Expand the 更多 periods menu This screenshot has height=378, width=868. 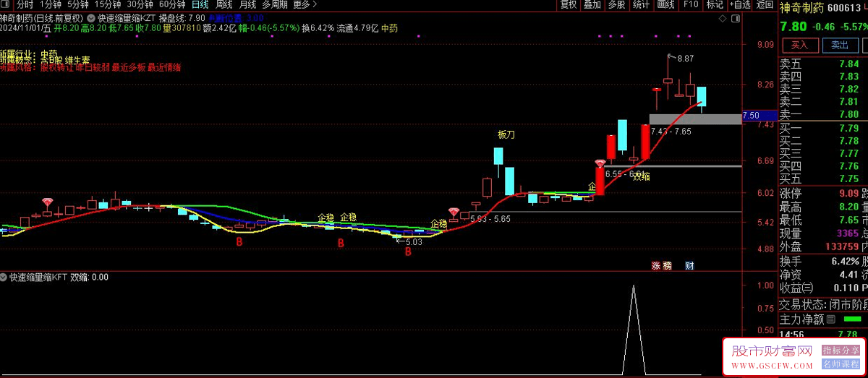305,4
